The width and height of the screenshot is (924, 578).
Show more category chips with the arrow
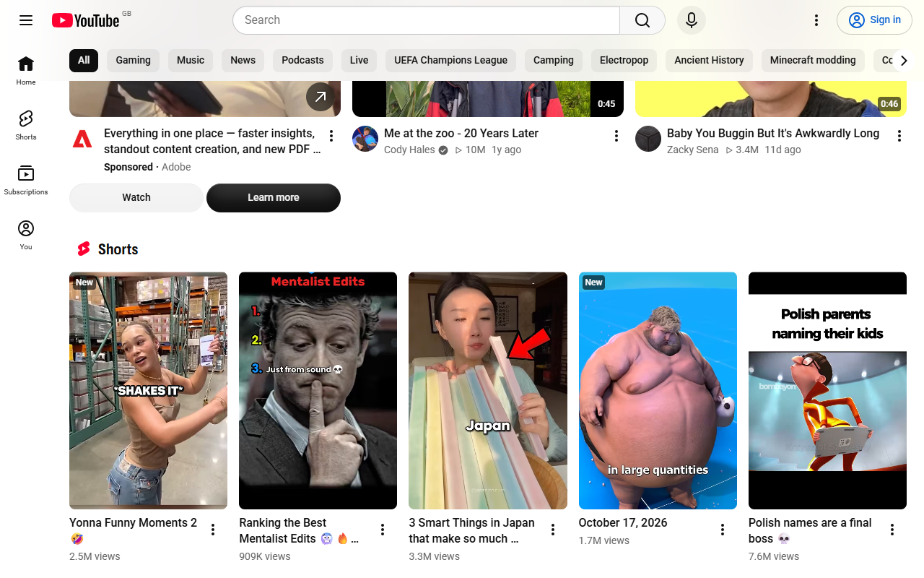click(903, 61)
